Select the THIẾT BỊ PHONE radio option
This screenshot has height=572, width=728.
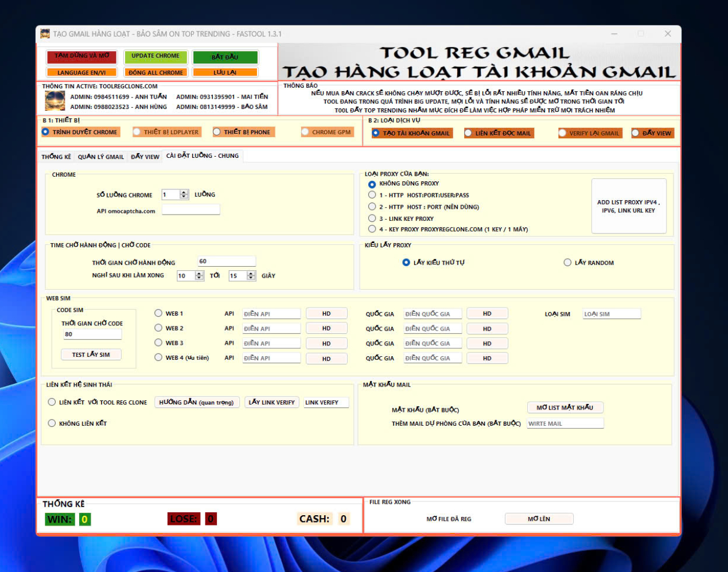pos(217,132)
